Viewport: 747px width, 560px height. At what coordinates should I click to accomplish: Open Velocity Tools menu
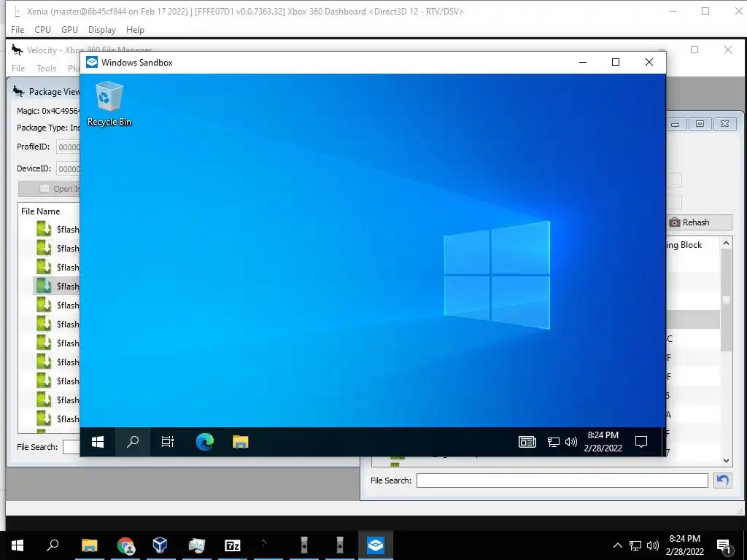[x=46, y=68]
